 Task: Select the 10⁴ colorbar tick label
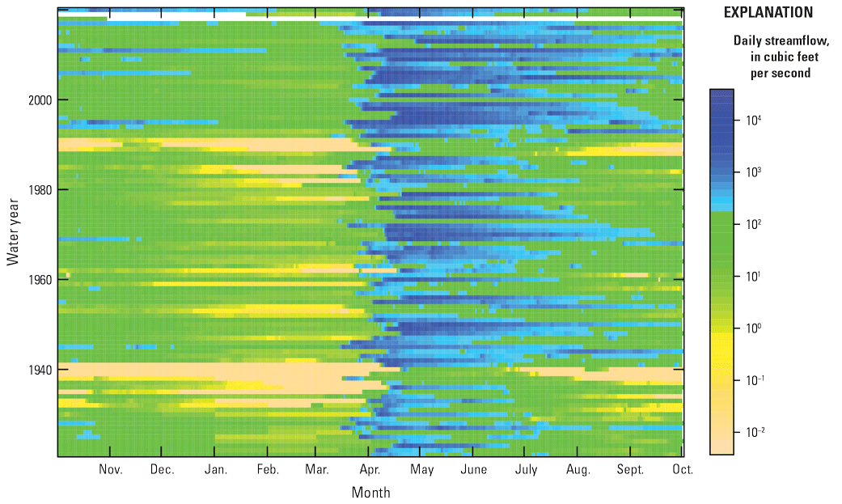[754, 121]
